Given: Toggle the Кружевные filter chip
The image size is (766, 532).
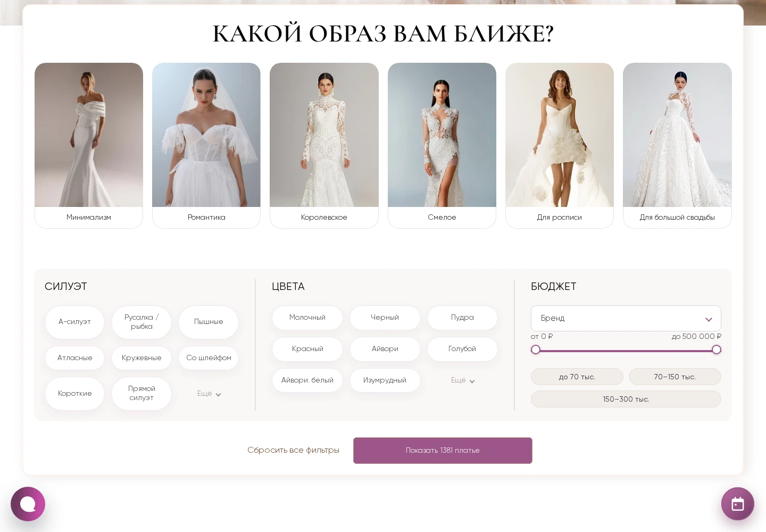Looking at the screenshot, I should tap(141, 358).
